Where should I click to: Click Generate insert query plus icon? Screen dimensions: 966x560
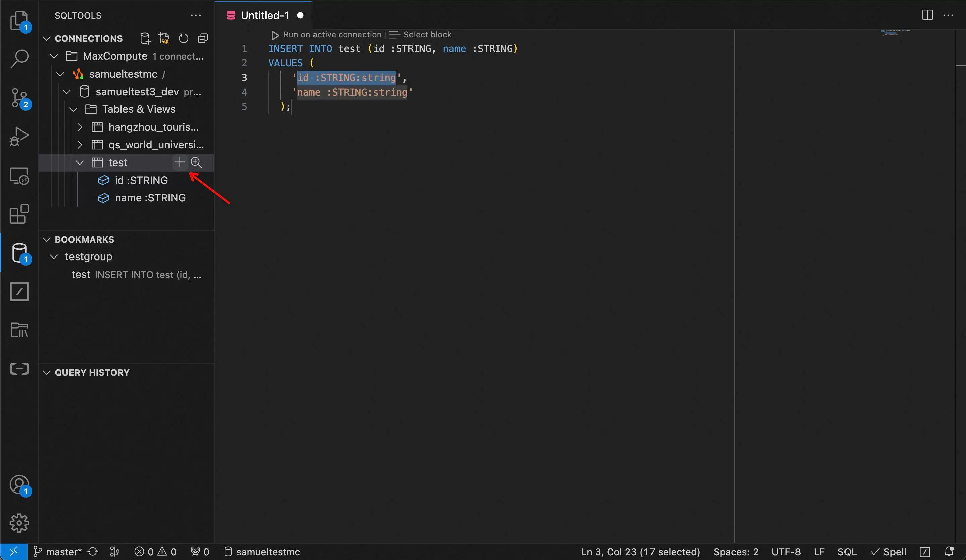(x=179, y=162)
